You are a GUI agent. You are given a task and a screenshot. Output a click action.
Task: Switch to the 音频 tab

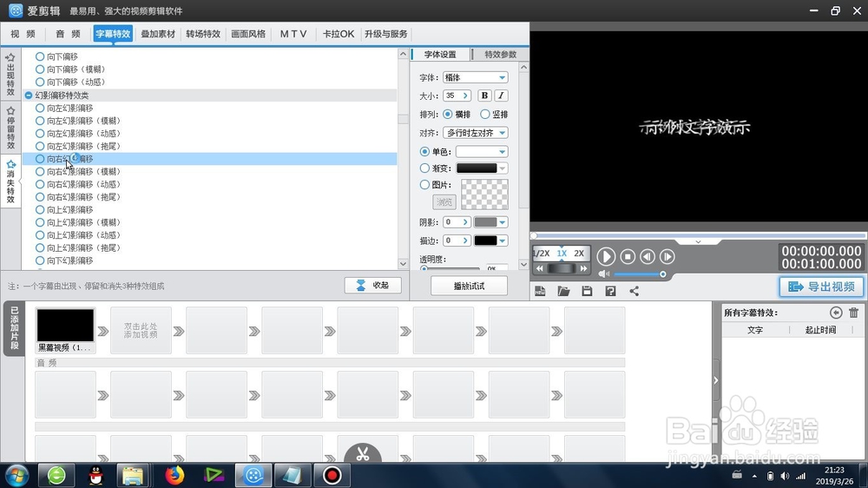pyautogui.click(x=68, y=34)
